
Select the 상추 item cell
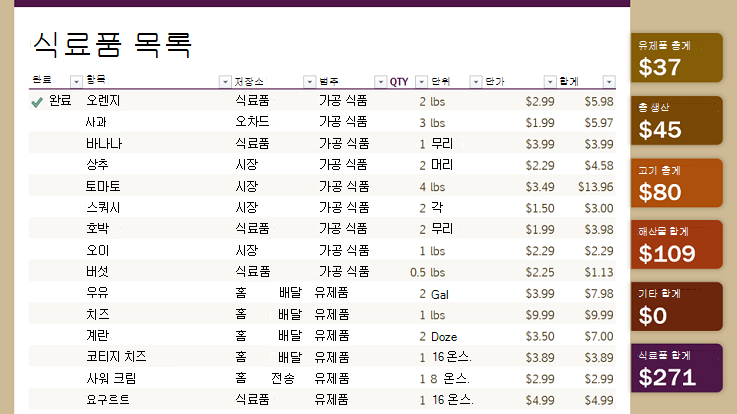click(97, 164)
